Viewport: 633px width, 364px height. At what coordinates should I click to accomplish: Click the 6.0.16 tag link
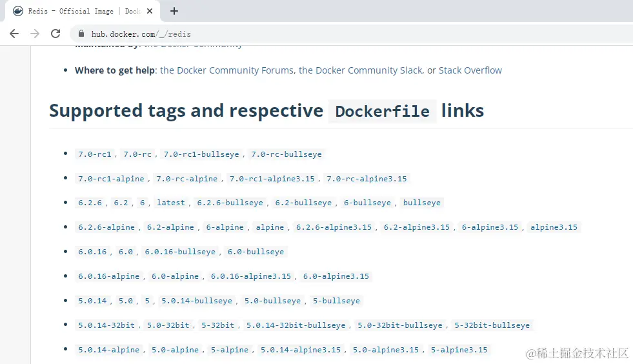point(92,252)
